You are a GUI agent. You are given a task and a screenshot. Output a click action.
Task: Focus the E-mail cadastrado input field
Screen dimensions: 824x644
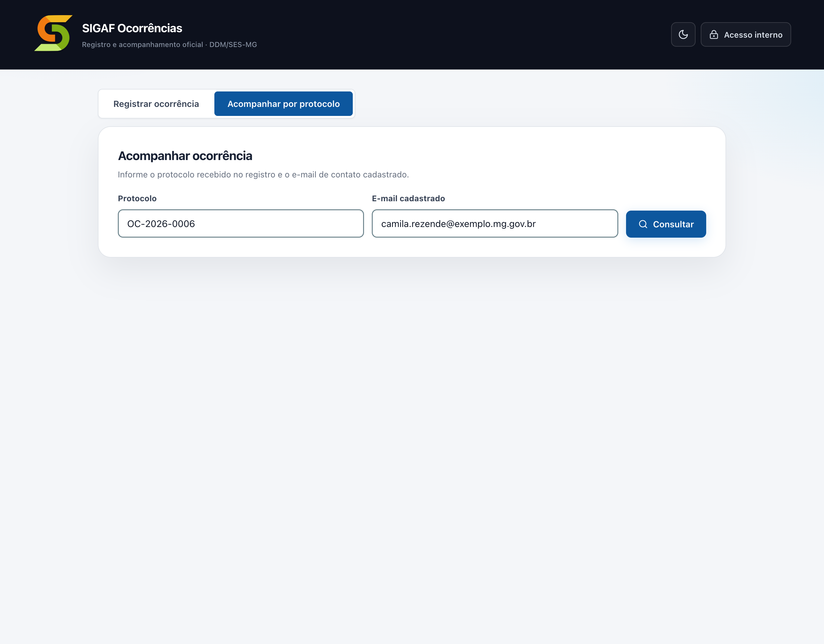[x=495, y=223]
